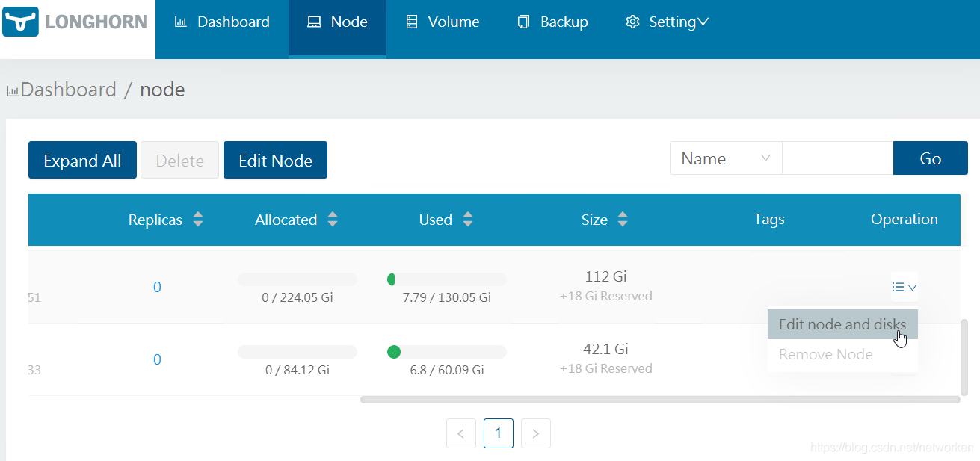
Task: Click the Replicas sort arrows icon
Action: 198,220
